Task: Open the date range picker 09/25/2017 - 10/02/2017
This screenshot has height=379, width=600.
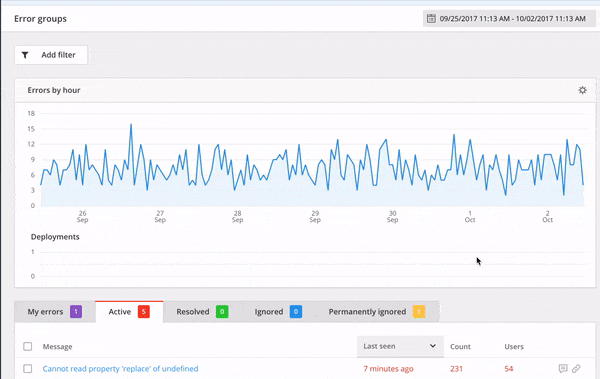Action: [509, 18]
